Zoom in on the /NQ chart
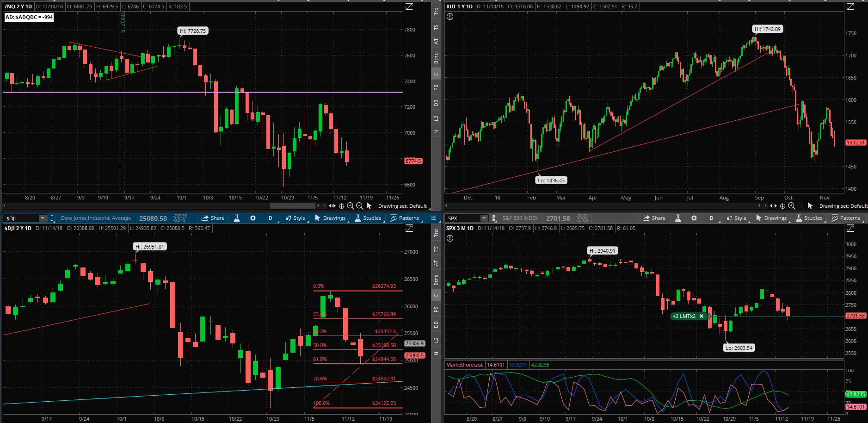Viewport: 868px width, 423px height. 351,206
